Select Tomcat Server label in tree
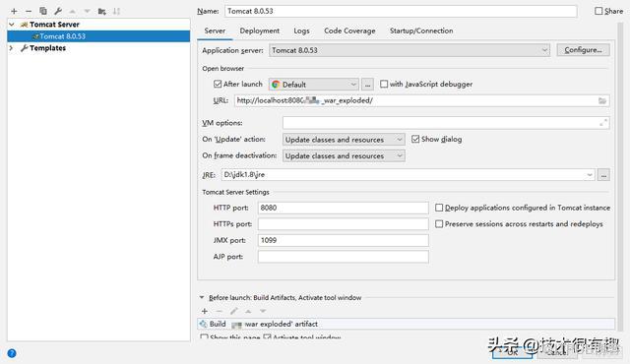Viewport: 630px width, 364px height. [x=54, y=25]
